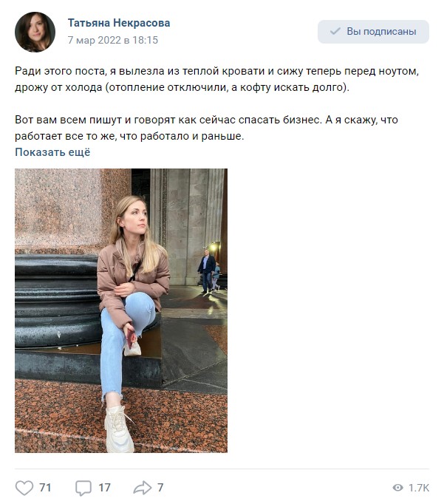Click the like count 71
The image size is (444, 504).
pyautogui.click(x=45, y=488)
